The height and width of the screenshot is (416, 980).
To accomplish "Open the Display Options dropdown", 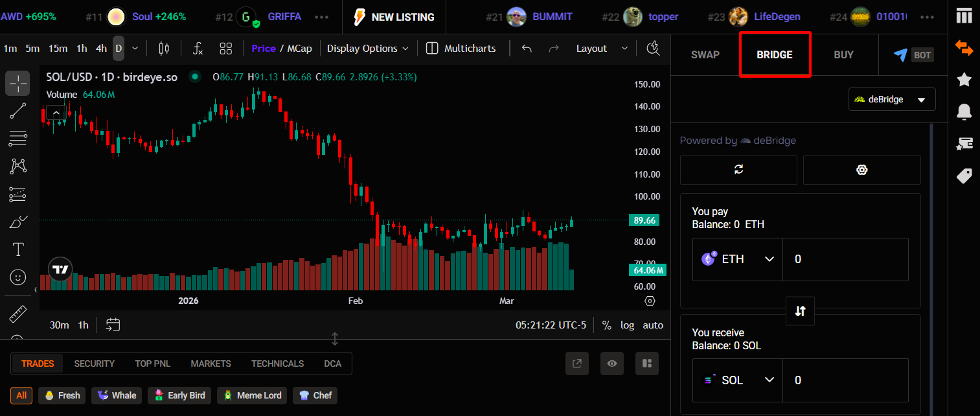I will tap(368, 49).
